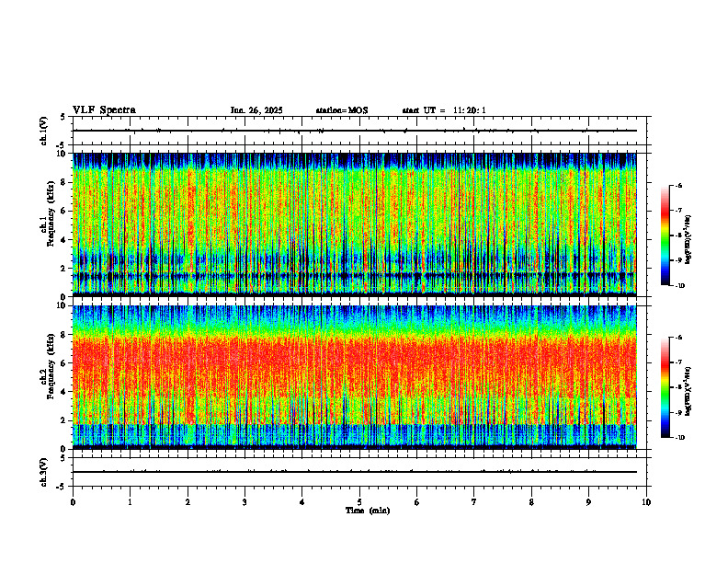Image resolution: width=728 pixels, height=563 pixels.
Task: Click the "ch.1(V)" waveform axis label
Action: (44, 131)
